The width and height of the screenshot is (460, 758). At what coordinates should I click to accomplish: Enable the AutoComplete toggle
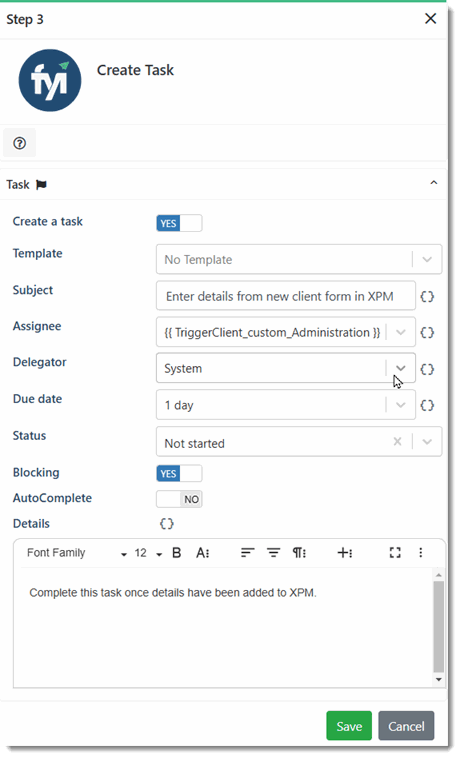[179, 499]
